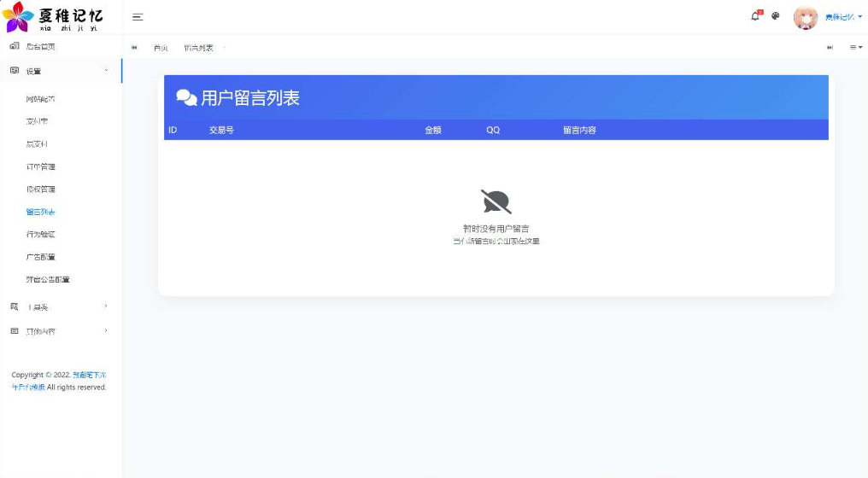This screenshot has height=478, width=868.
Task: Open the tab operations dropdown menu
Action: tap(855, 48)
